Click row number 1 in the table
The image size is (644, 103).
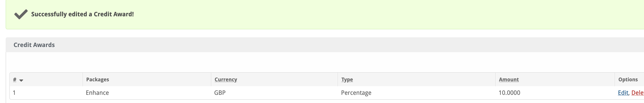[x=14, y=93]
